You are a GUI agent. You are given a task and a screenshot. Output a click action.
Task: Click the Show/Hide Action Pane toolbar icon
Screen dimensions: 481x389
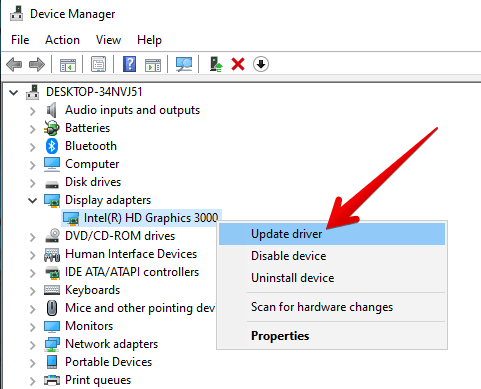pos(153,64)
